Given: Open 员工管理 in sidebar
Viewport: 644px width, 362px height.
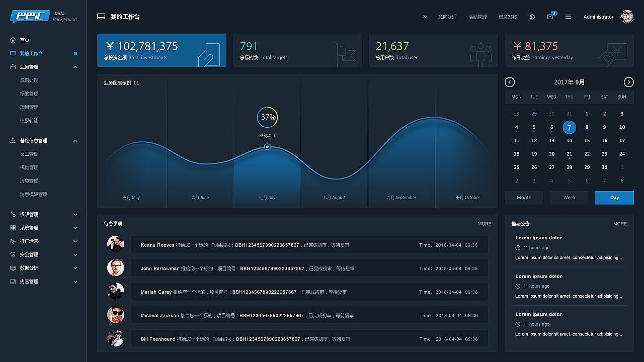Looking at the screenshot, I should pos(29,154).
